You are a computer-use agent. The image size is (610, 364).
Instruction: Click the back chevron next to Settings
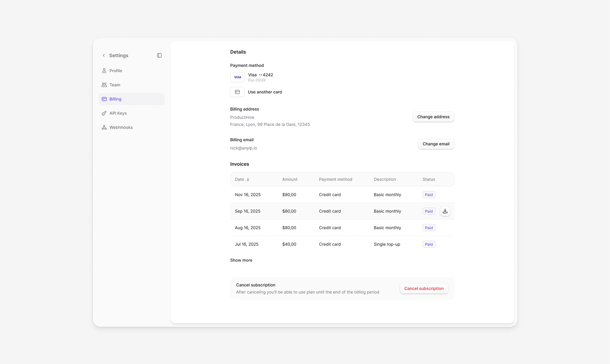pos(104,55)
